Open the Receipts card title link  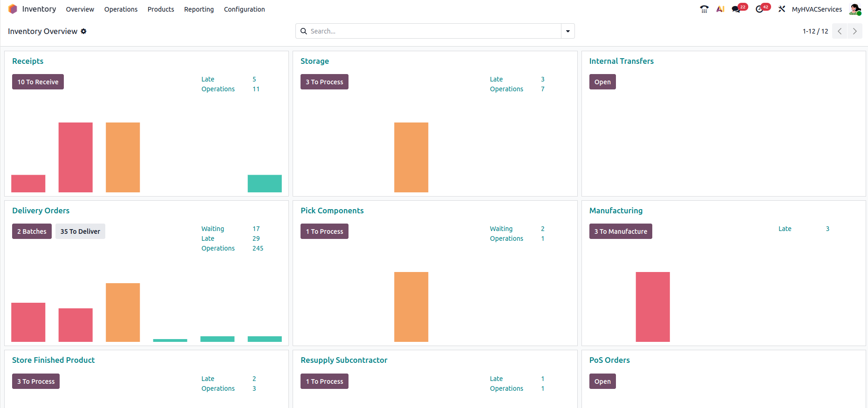(28, 61)
